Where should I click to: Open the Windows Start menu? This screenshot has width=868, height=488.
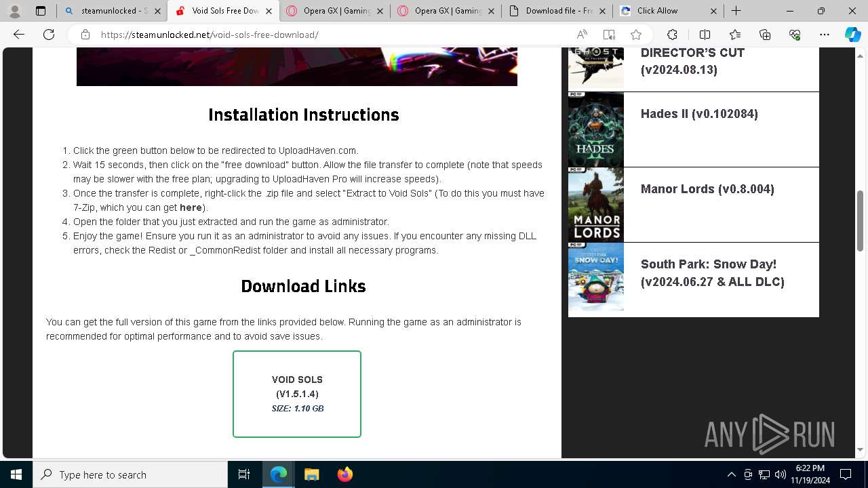coord(16,474)
